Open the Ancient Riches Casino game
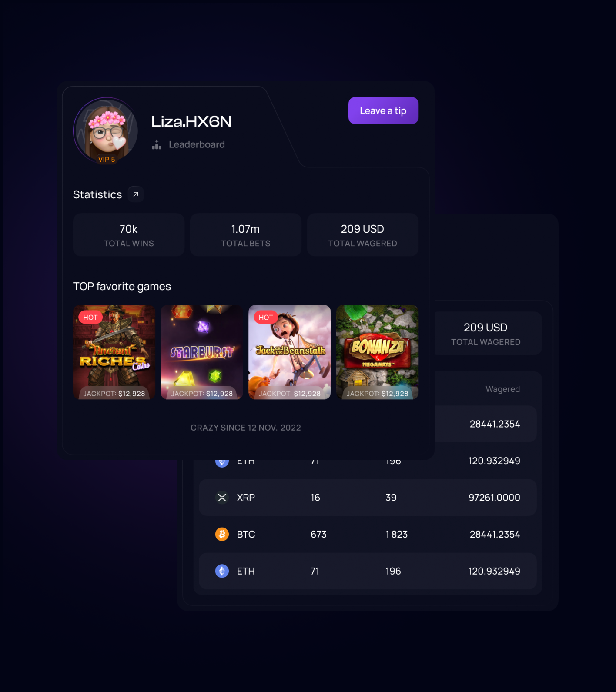616x692 pixels. point(114,352)
